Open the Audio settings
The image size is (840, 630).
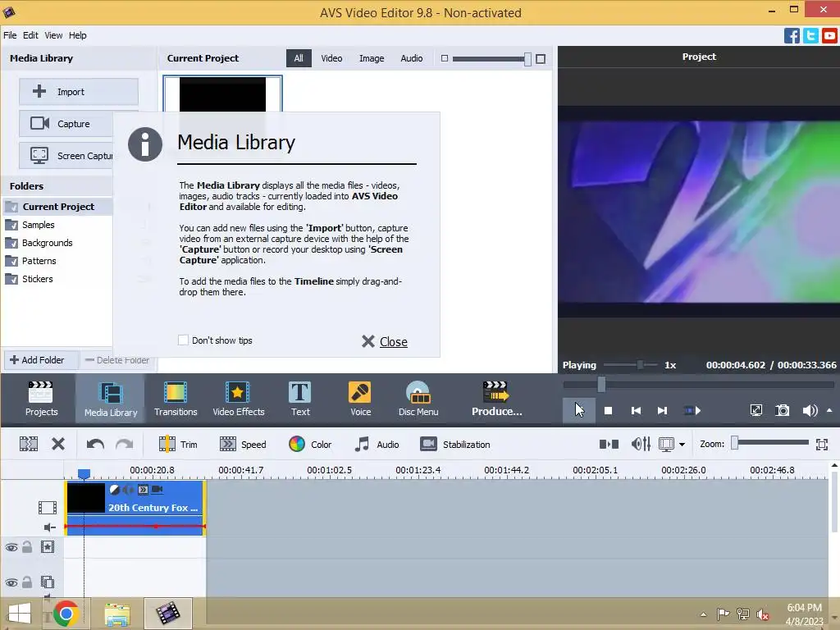[x=376, y=444]
